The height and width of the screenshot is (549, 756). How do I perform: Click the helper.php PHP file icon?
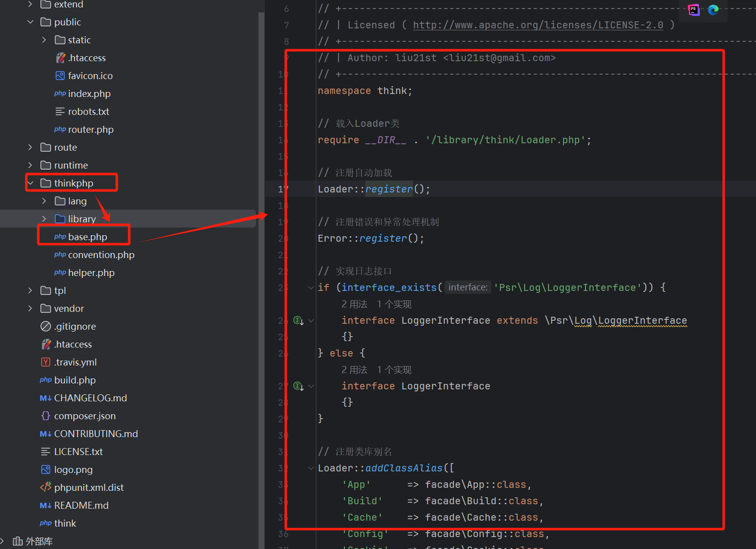60,273
